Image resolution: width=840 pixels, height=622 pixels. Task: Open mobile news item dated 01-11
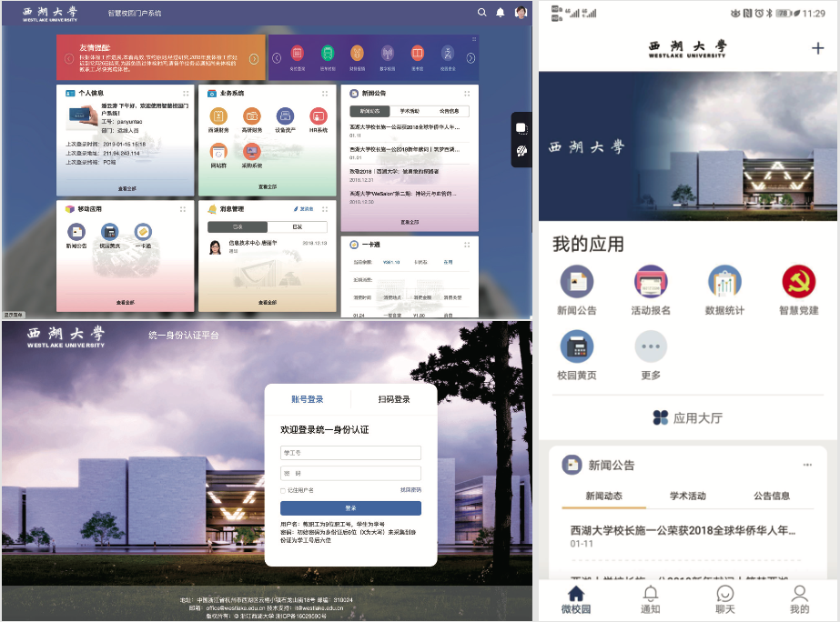coord(683,536)
